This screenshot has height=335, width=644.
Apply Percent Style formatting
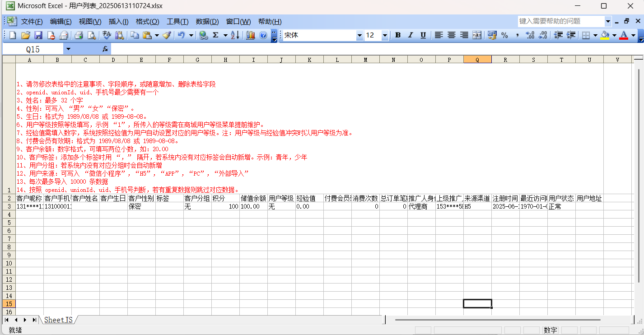[504, 35]
